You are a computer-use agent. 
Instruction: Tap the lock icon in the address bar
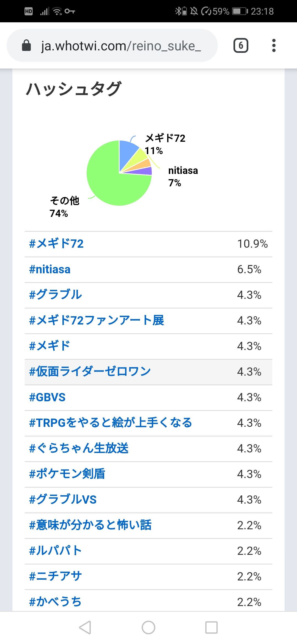pos(26,45)
